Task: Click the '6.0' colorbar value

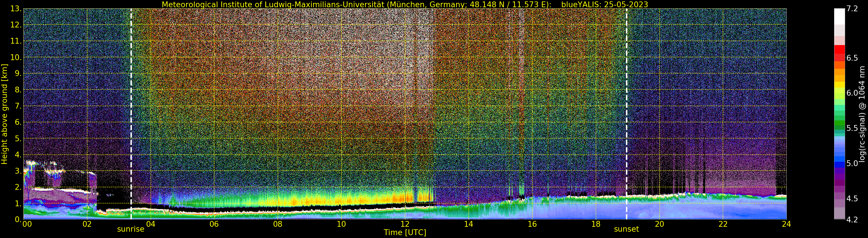Action: 852,93
